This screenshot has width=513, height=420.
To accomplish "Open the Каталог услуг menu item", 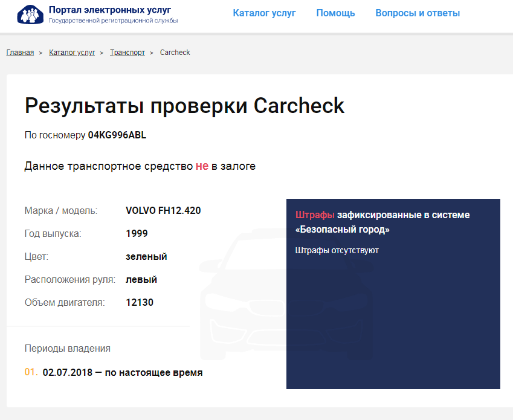I will (264, 13).
